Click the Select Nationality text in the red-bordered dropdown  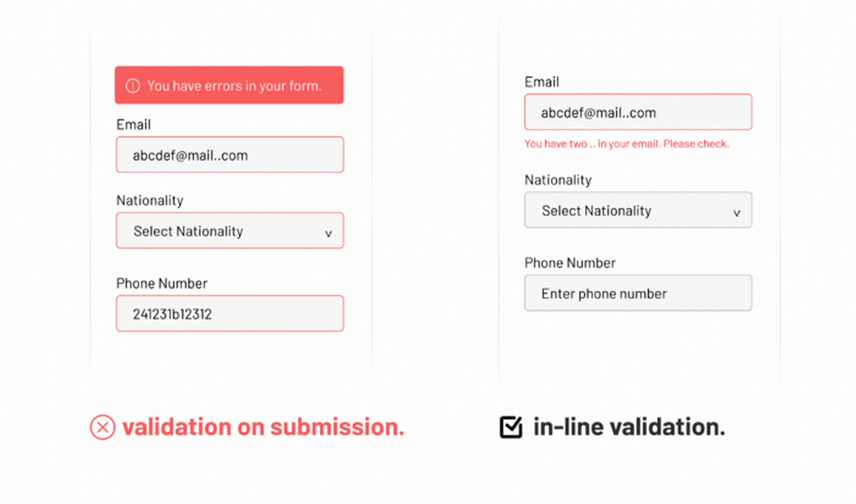click(x=188, y=231)
